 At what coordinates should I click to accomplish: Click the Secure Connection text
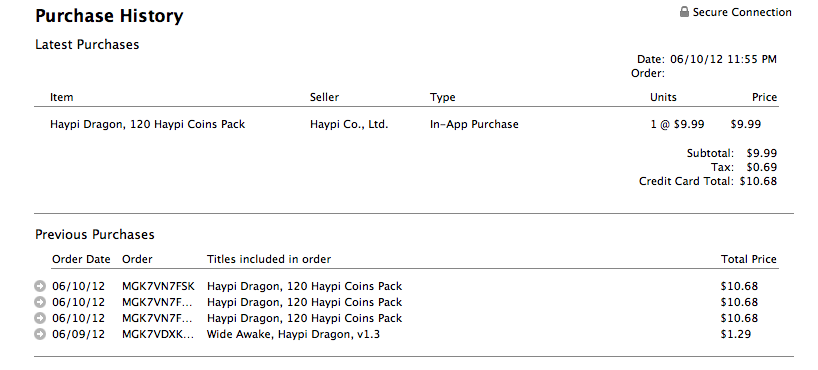pyautogui.click(x=742, y=12)
